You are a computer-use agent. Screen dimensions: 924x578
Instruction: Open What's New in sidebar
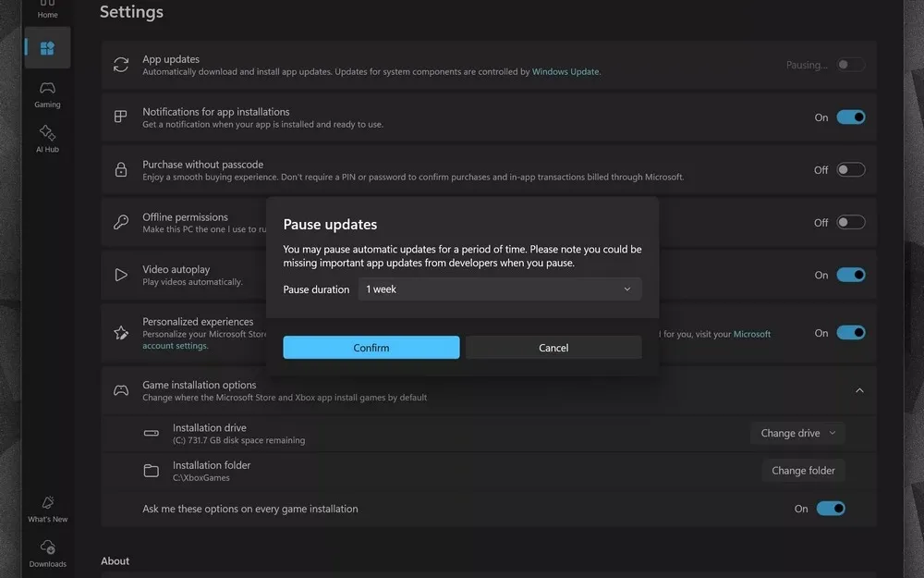point(47,508)
